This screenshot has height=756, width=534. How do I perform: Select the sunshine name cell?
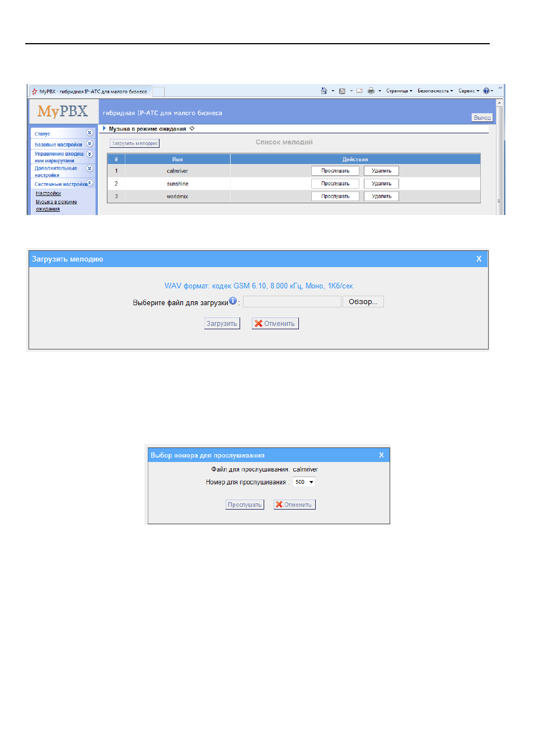(177, 184)
